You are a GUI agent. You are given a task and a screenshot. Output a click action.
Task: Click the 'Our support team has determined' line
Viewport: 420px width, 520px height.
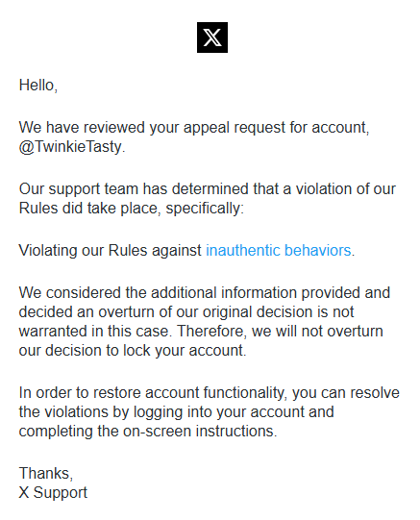[x=208, y=189]
